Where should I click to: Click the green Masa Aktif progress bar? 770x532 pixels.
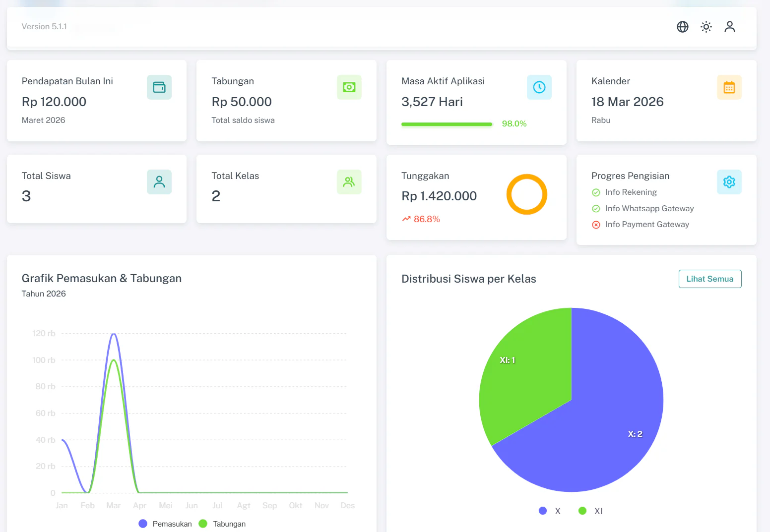coord(447,124)
